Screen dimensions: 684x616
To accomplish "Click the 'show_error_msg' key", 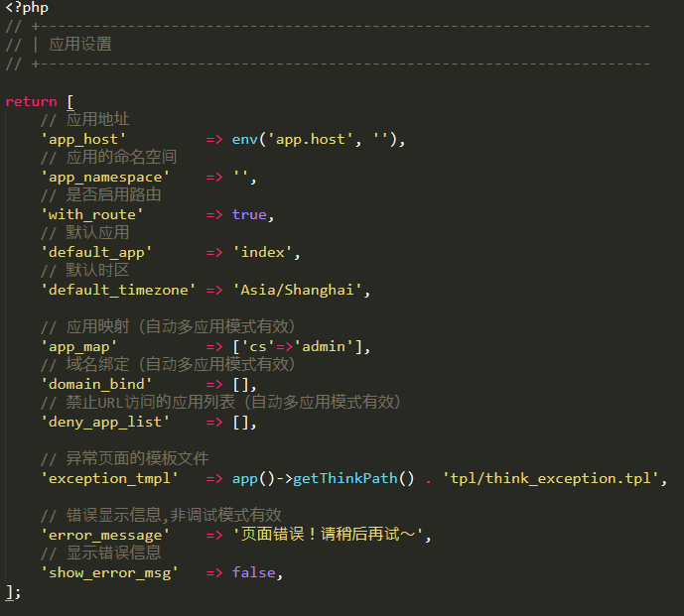I will pos(109,572).
